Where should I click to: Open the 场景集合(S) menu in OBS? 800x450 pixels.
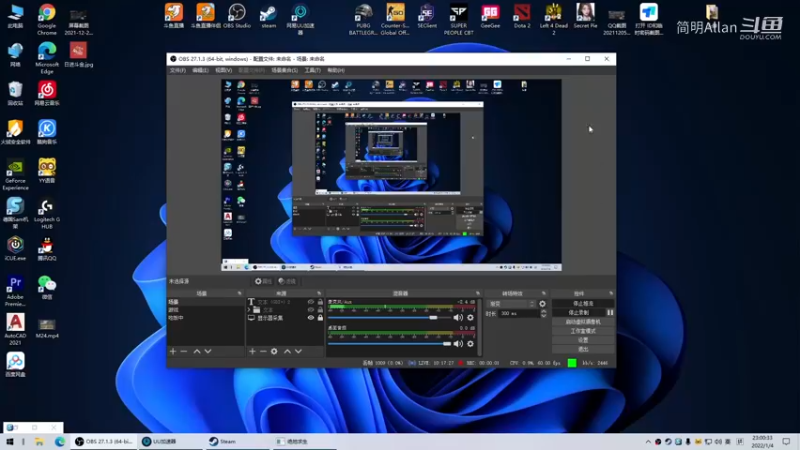[285, 70]
